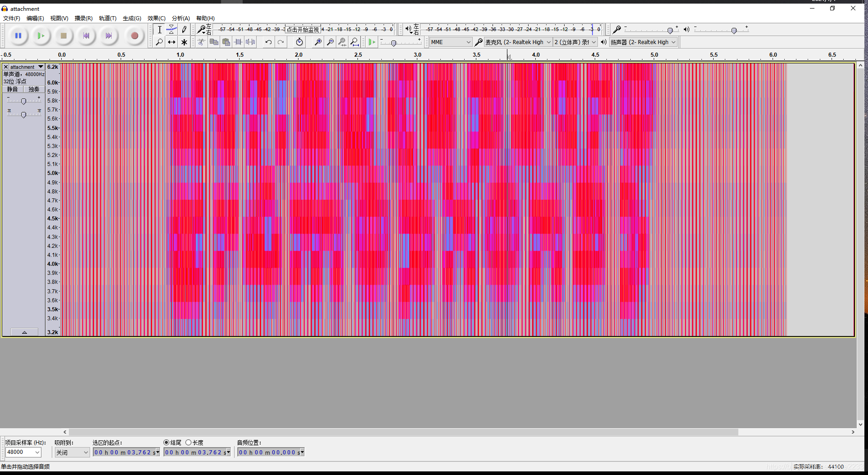Open the speaker Realtek output dropdown
868x475 pixels.
coord(643,42)
